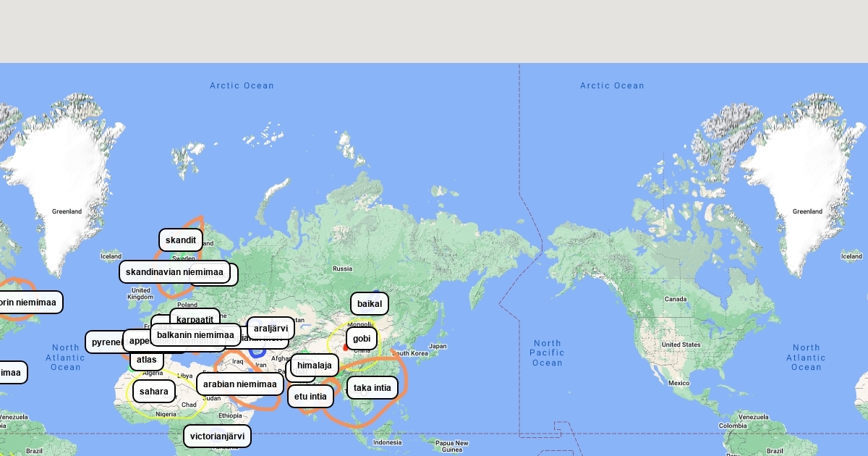Click the partially hidden pyrenei label
Screen dimensions: 868x456
(x=104, y=342)
